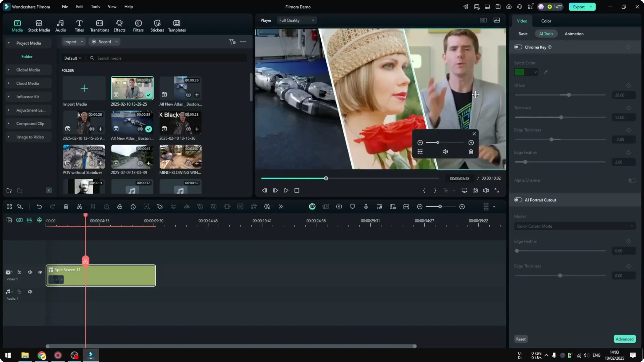Lock the Audio 1 track
The height and width of the screenshot is (362, 644).
[19, 292]
